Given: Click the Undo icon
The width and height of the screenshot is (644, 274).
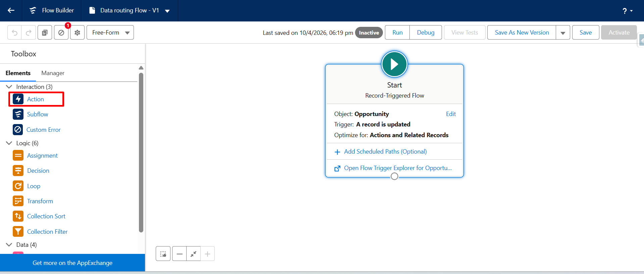Looking at the screenshot, I should [14, 33].
